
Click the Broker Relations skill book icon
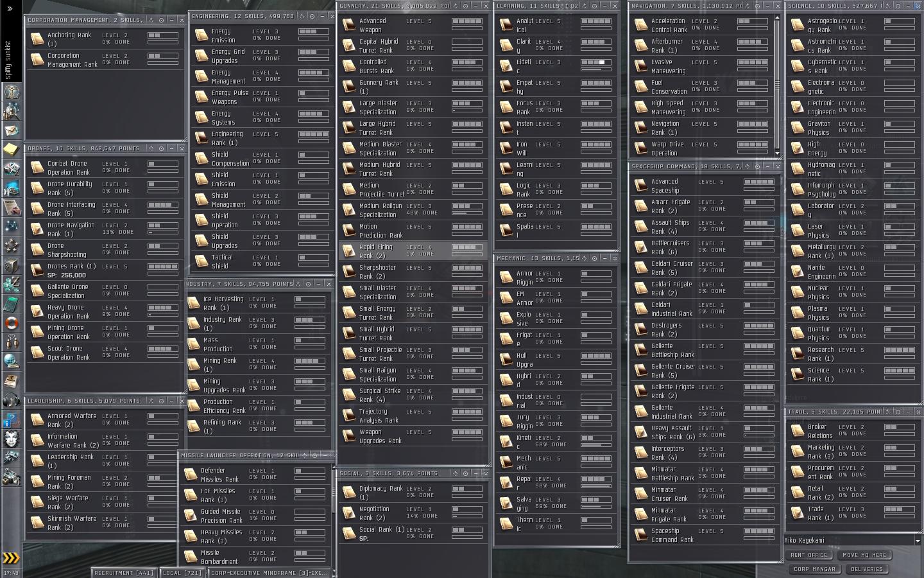coord(797,430)
